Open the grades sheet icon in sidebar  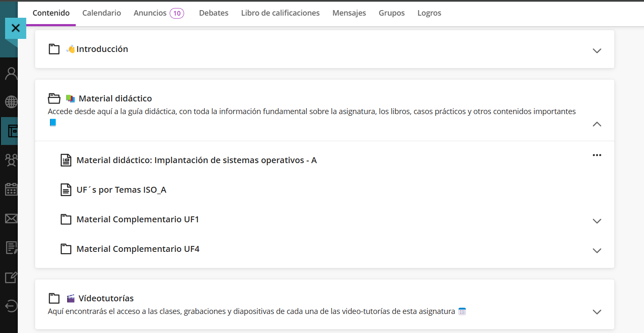point(11,248)
